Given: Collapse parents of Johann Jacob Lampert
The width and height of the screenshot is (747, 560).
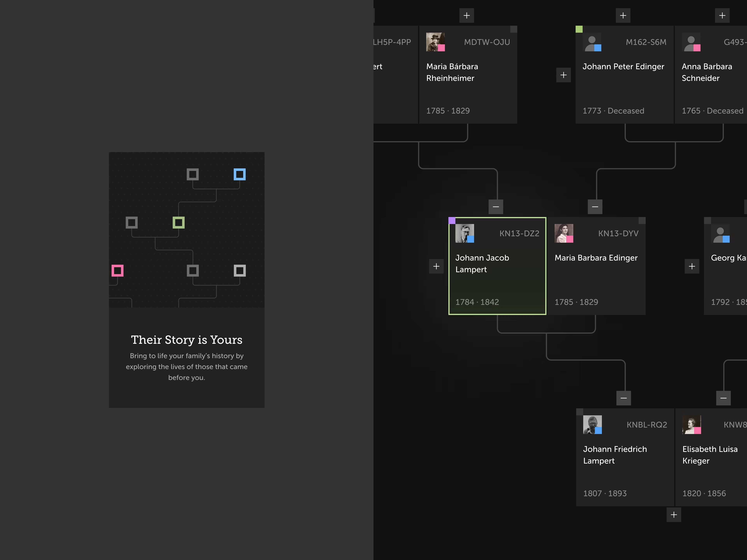Looking at the screenshot, I should (495, 206).
